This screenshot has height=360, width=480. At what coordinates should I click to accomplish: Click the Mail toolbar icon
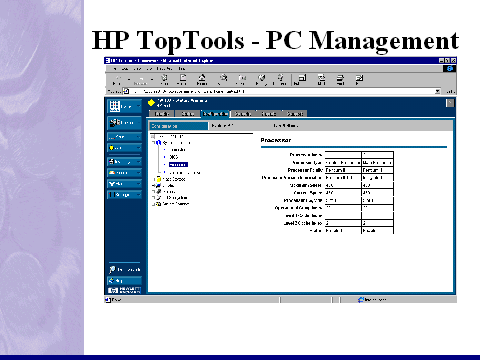click(x=321, y=79)
